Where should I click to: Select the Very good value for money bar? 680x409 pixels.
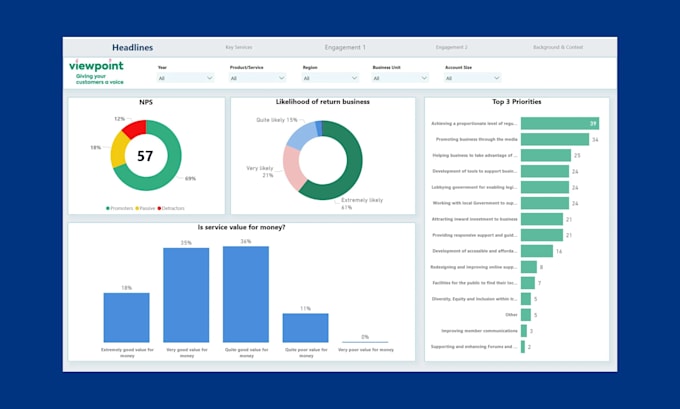186,295
